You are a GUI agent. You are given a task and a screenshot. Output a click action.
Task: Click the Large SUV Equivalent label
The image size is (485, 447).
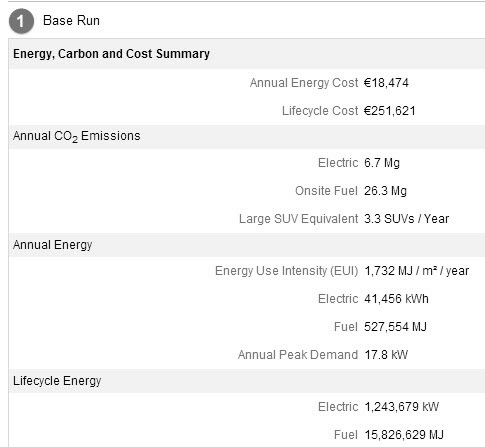pyautogui.click(x=298, y=219)
